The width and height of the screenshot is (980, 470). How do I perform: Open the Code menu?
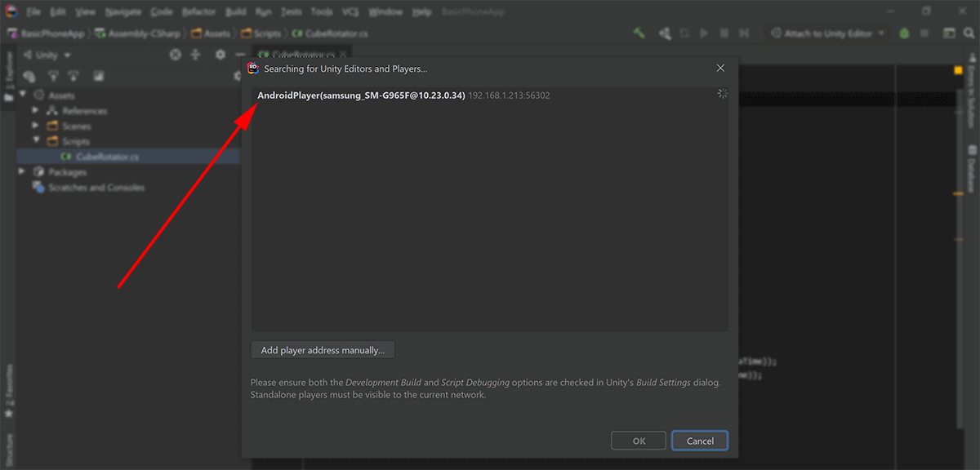(x=161, y=12)
